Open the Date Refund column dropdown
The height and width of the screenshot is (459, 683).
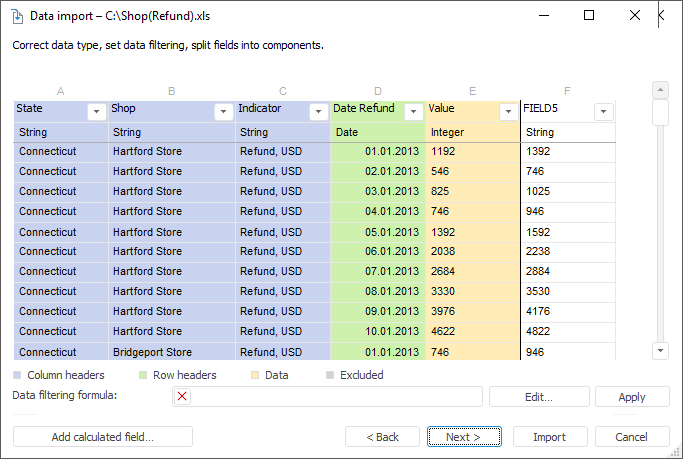pyautogui.click(x=413, y=112)
